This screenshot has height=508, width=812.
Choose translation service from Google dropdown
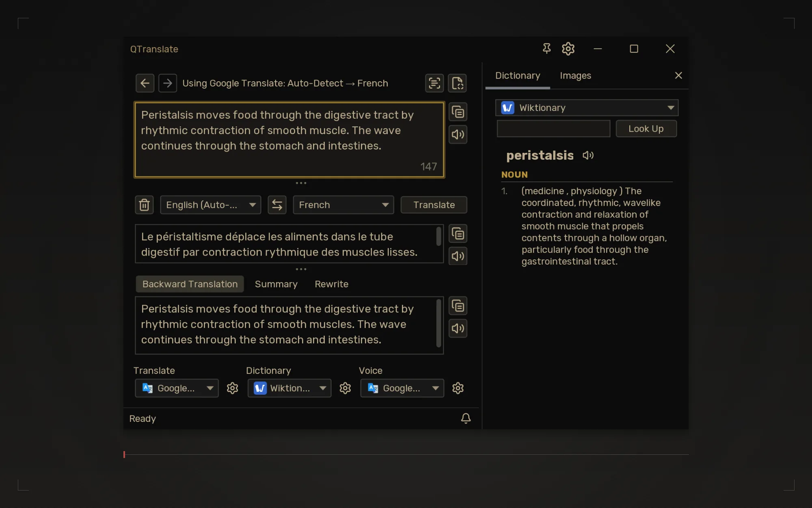177,388
